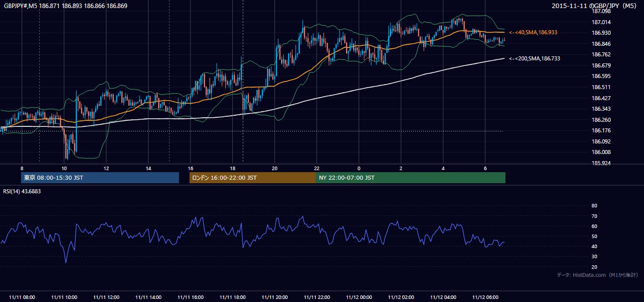Click price axis value 187.014
Image resolution: width=644 pixels, height=302 pixels.
[601, 22]
